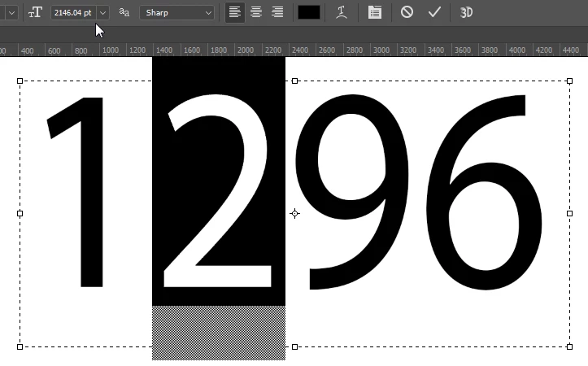Click the top-left text box handle
The width and height of the screenshot is (588, 366).
coord(20,81)
